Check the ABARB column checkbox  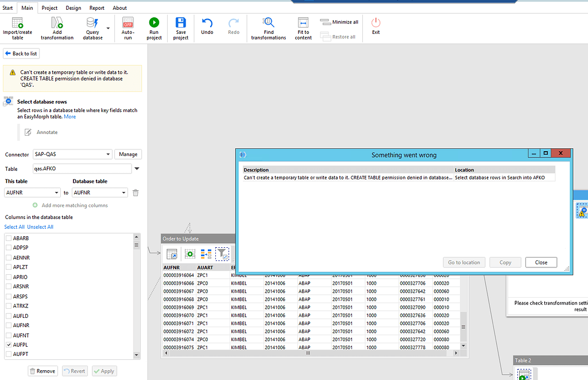[9, 238]
